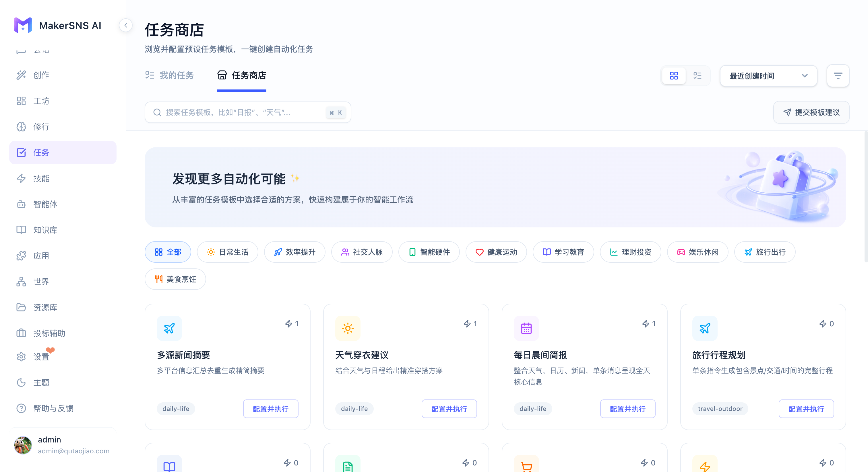
Task: Filter by 旅行出行 category
Action: tap(765, 252)
